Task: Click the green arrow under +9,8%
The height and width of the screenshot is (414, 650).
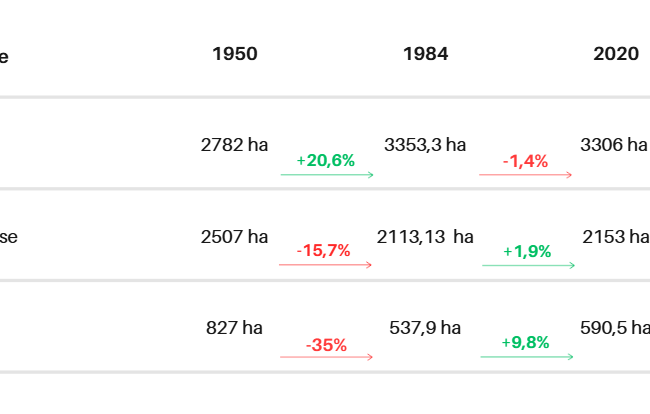Action: pos(527,356)
